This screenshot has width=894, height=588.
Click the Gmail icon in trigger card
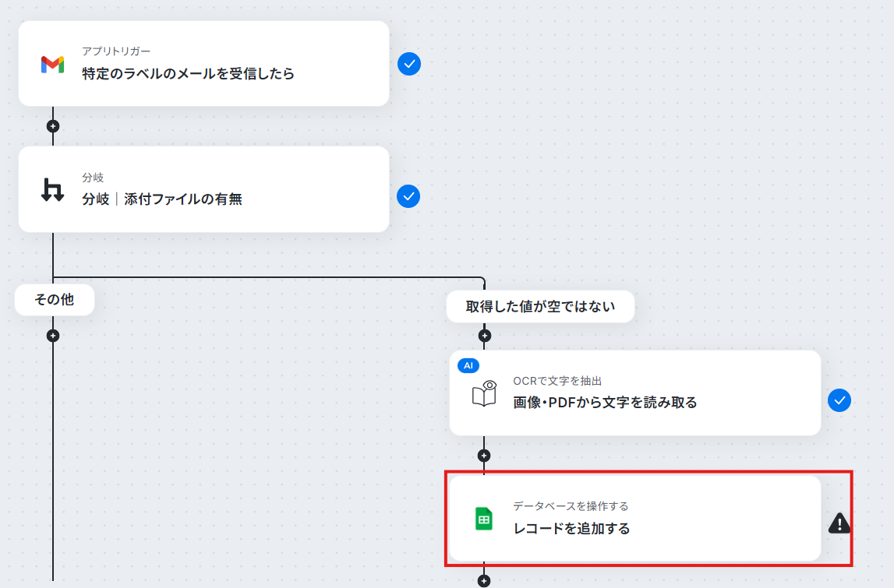(52, 65)
